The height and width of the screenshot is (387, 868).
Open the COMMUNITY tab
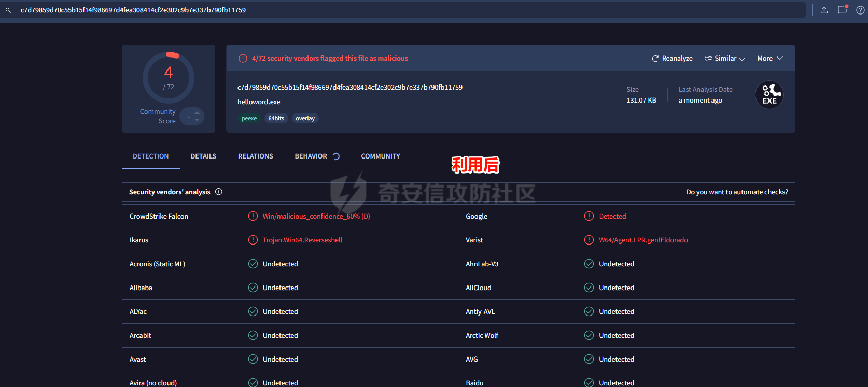(381, 156)
